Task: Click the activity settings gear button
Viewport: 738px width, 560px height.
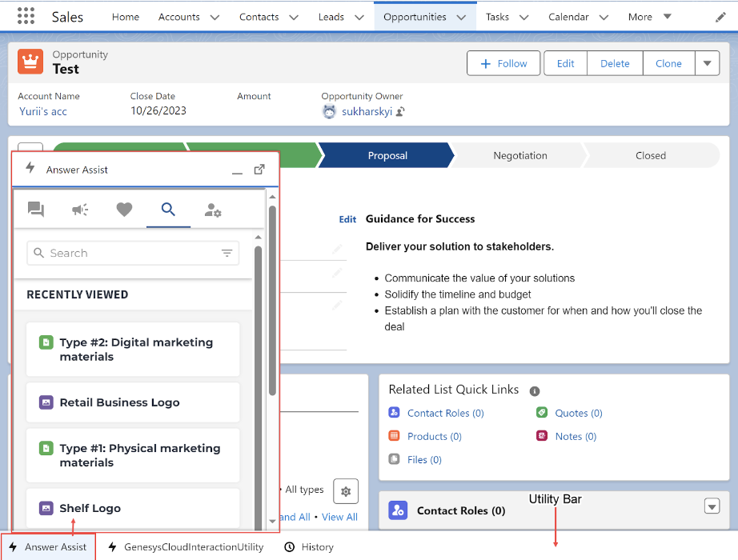Action: [346, 491]
